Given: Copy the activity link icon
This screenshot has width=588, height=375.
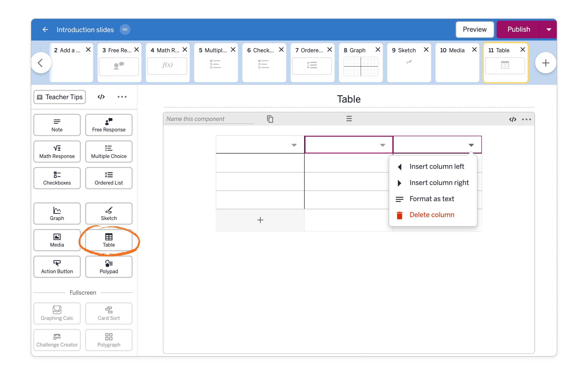Looking at the screenshot, I should pos(125,30).
